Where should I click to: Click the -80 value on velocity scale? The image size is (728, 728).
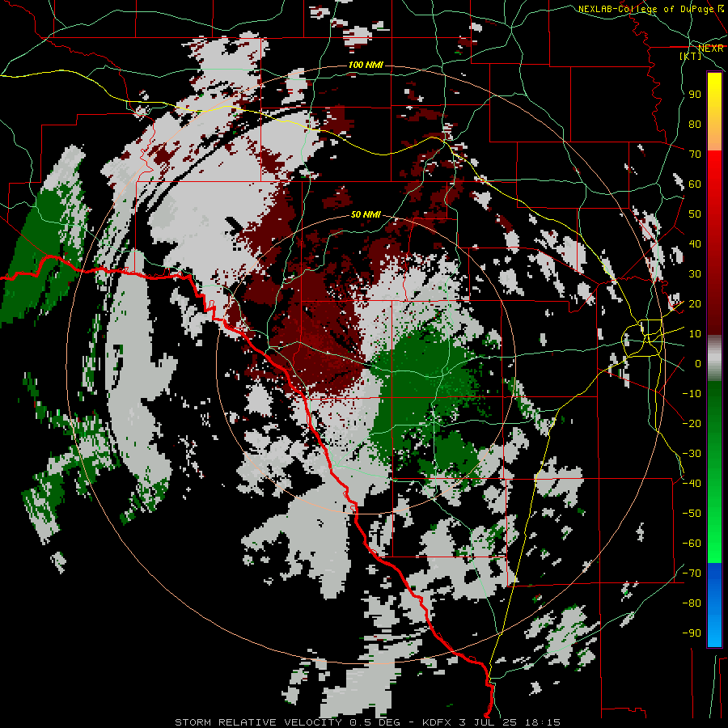tap(692, 603)
